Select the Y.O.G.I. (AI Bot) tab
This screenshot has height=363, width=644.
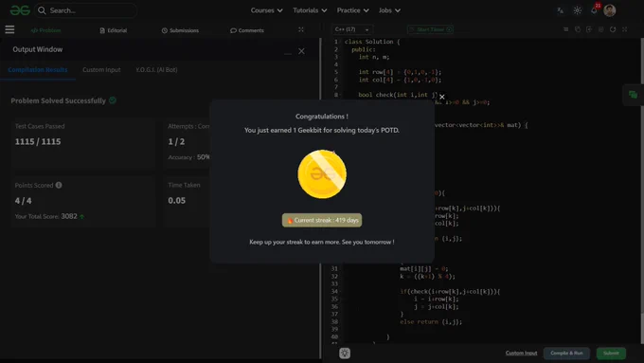pos(156,70)
